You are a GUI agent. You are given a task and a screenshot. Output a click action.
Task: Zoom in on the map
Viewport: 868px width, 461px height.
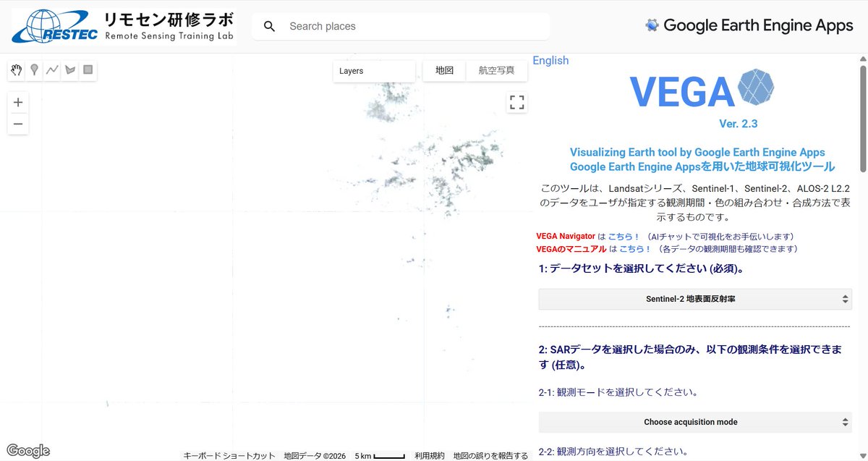click(18, 103)
